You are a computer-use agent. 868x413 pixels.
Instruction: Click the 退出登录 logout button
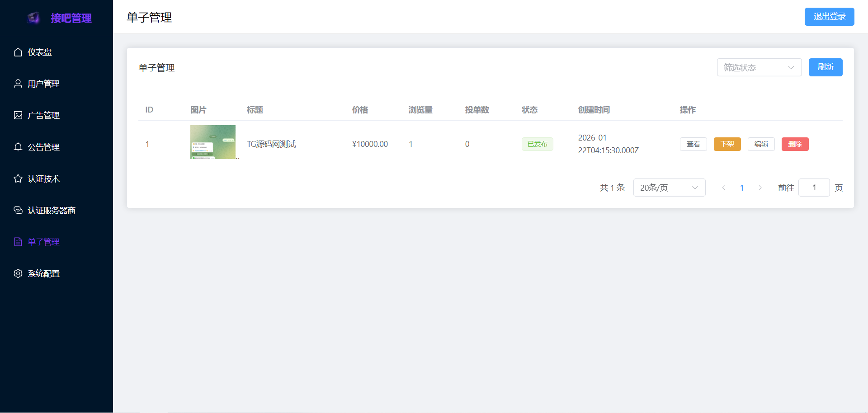(x=829, y=17)
